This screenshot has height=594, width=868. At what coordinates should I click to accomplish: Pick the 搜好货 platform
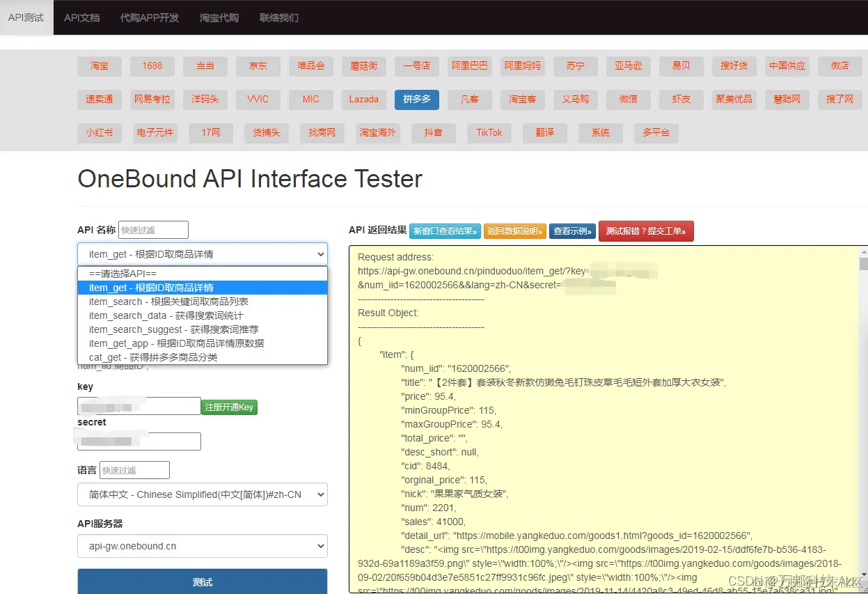(x=734, y=66)
